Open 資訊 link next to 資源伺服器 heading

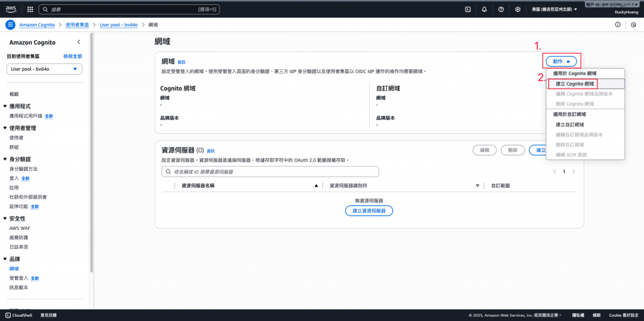tap(211, 151)
